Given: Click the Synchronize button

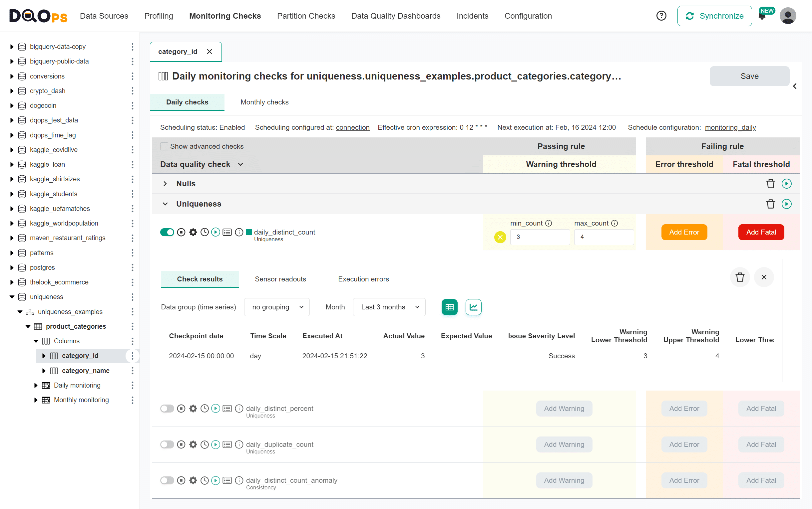Looking at the screenshot, I should (715, 16).
